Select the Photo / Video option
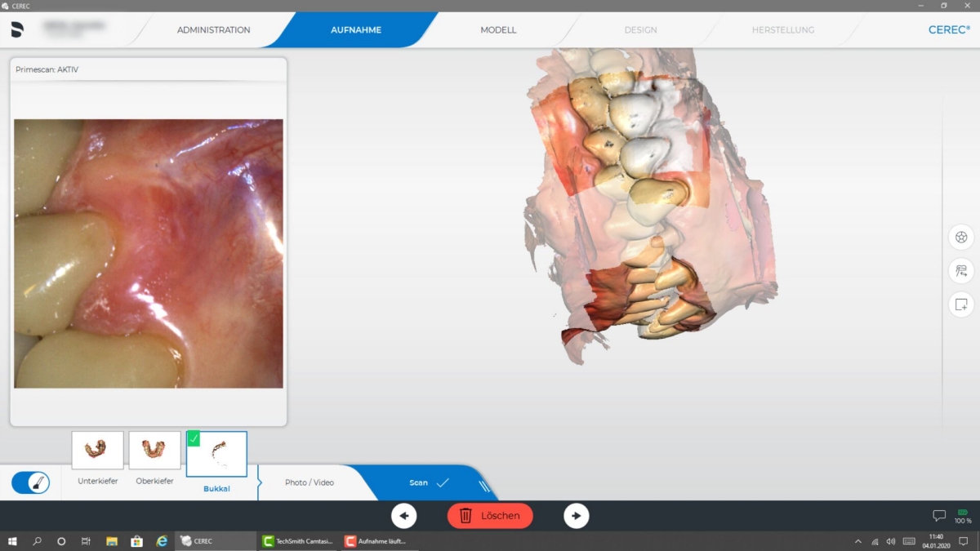 tap(310, 482)
